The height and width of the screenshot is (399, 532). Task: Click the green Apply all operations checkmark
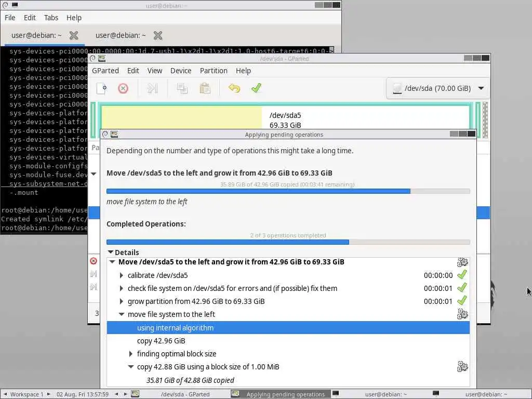[x=256, y=88]
